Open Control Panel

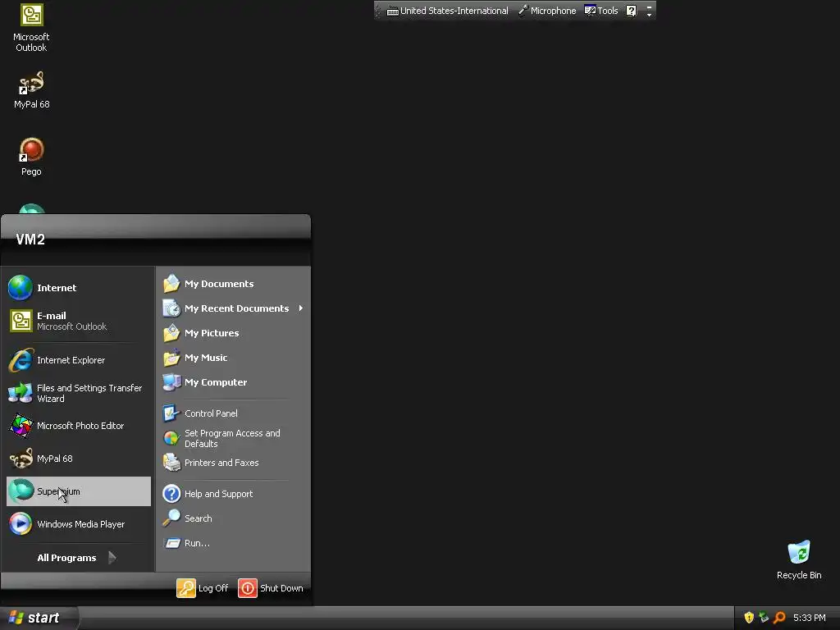pyautogui.click(x=234, y=413)
